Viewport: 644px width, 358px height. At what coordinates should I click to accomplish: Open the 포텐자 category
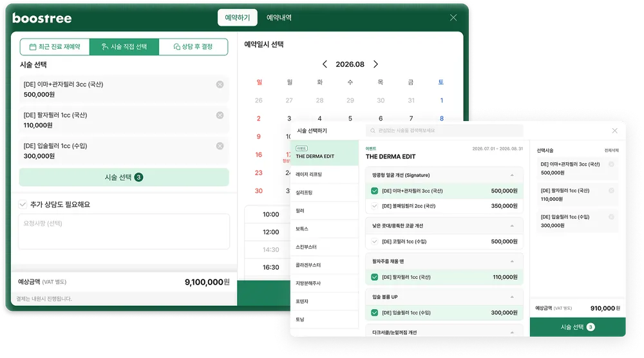325,301
